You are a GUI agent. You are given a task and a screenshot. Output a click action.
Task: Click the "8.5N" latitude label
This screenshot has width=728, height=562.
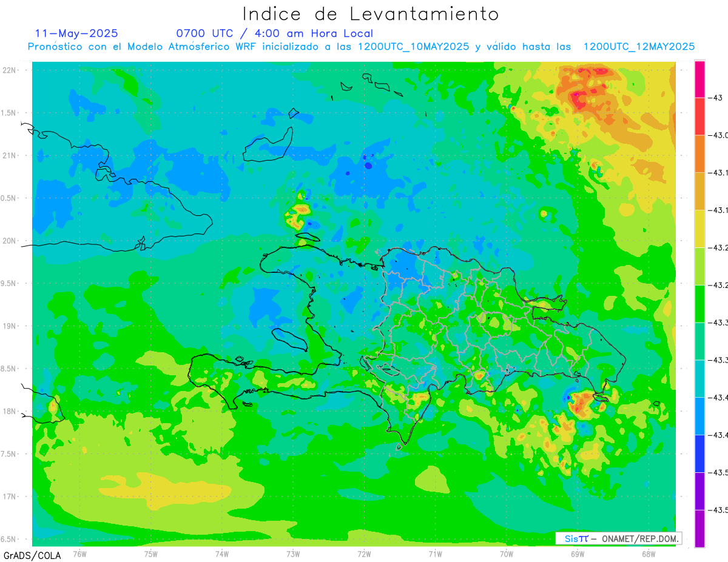point(9,369)
